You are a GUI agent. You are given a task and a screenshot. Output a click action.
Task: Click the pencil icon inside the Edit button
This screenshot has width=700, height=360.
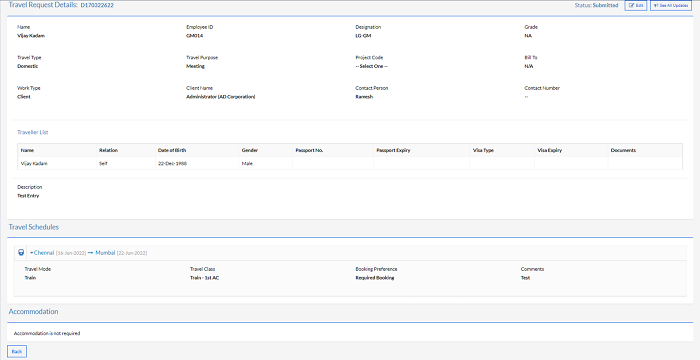click(631, 5)
